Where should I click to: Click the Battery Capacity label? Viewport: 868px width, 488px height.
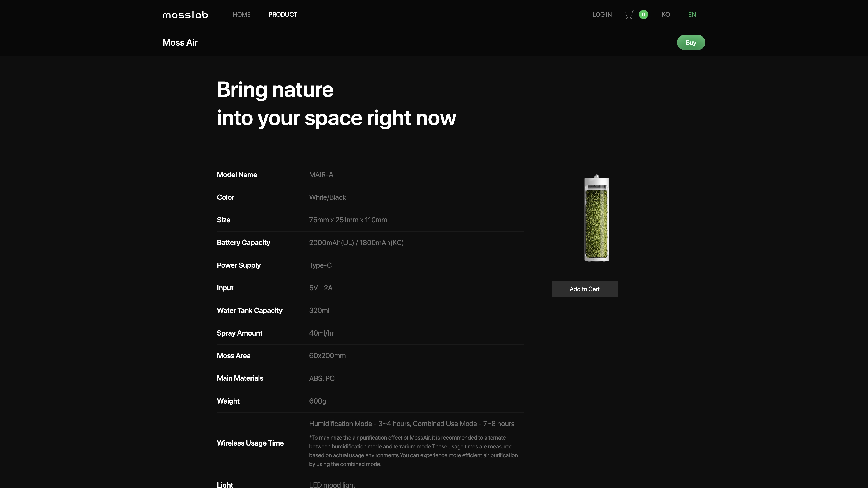pyautogui.click(x=243, y=242)
